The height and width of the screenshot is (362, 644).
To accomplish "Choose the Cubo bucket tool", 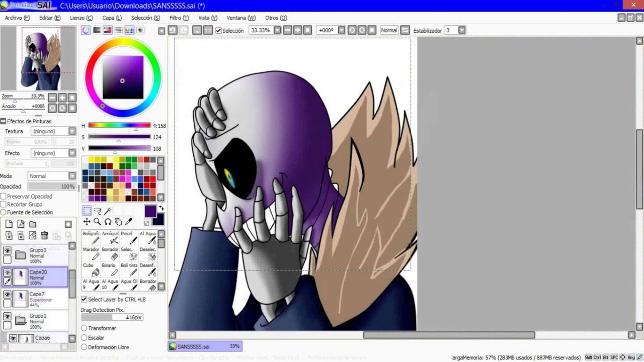I will (91, 269).
